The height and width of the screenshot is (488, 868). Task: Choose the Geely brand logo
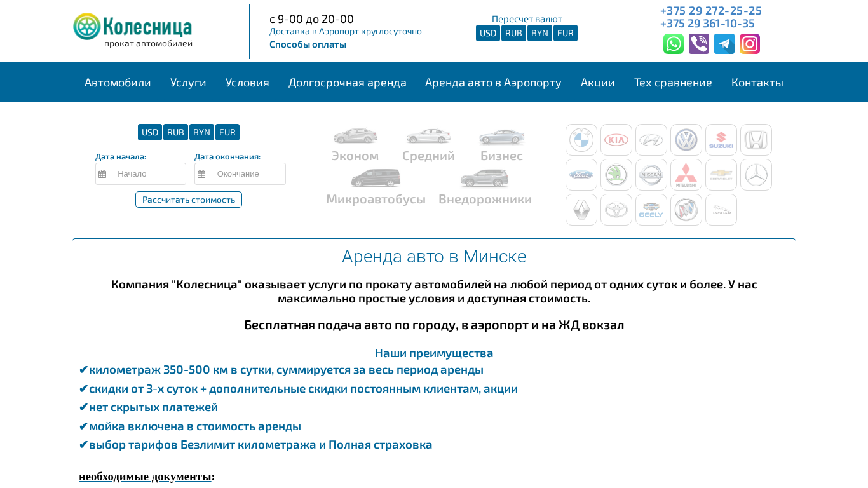click(x=651, y=210)
